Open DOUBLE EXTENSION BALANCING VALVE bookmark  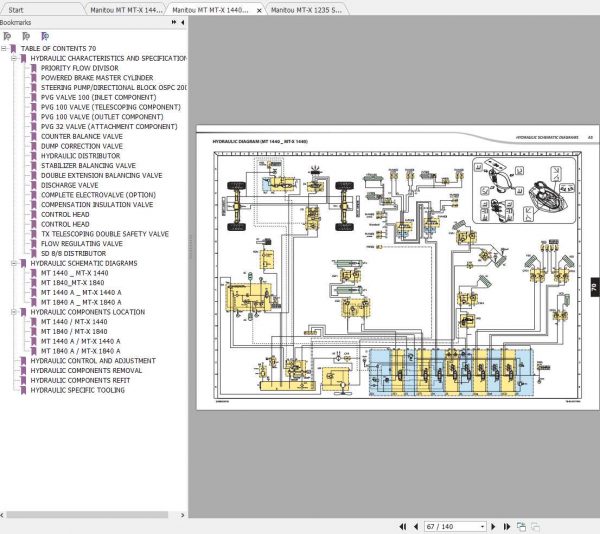coord(101,175)
